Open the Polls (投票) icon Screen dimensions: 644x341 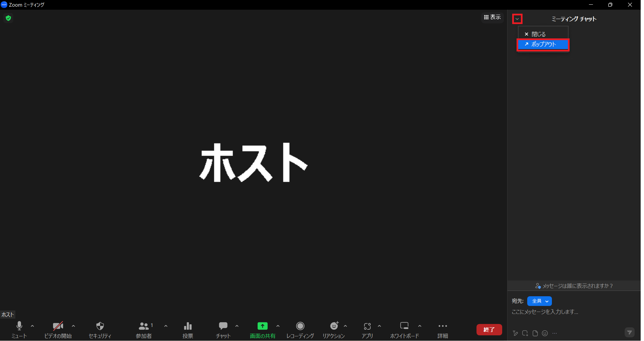click(188, 326)
